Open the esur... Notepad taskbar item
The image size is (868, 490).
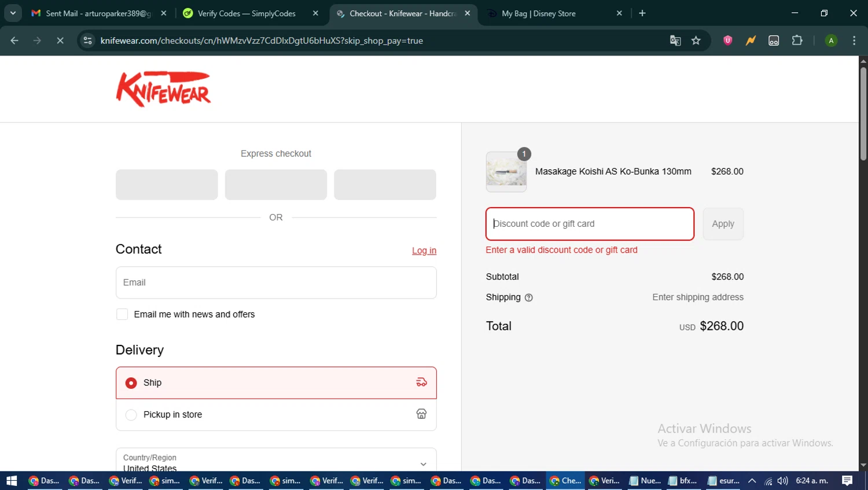(x=723, y=480)
